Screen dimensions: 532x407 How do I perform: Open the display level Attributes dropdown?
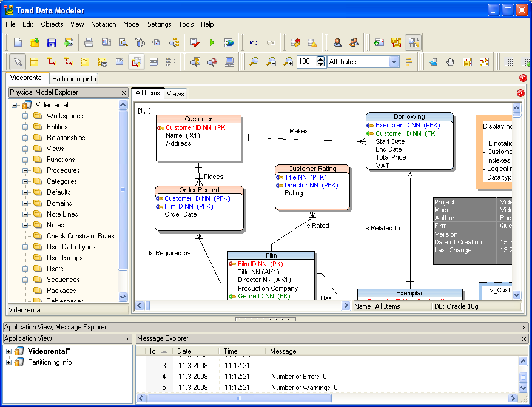pyautogui.click(x=394, y=62)
